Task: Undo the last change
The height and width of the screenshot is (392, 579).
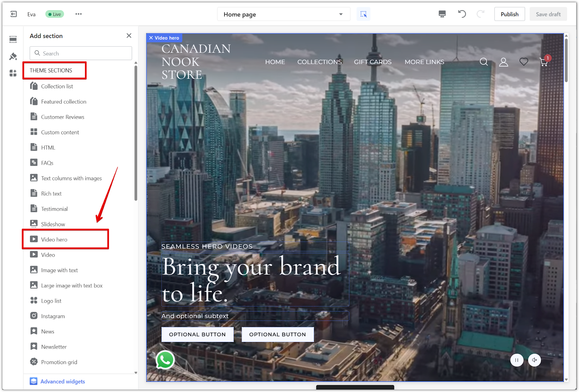Action: 462,14
